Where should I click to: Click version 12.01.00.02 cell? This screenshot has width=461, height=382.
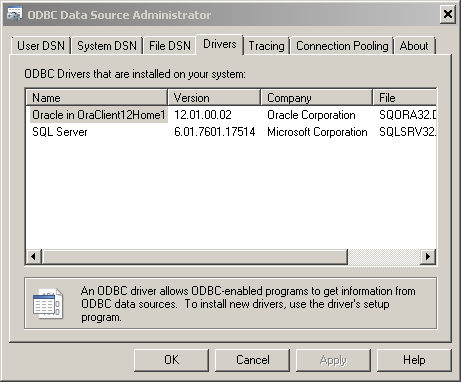(x=203, y=115)
